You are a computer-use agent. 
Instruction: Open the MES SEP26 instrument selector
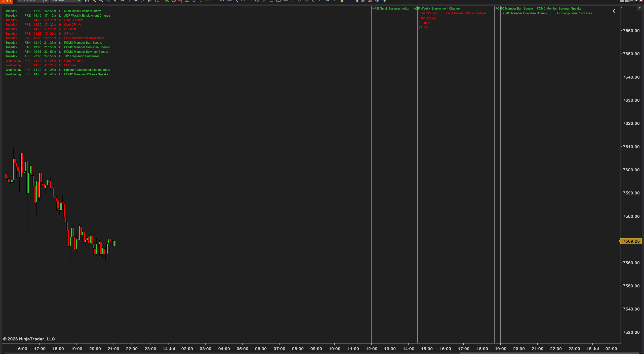[33, 1]
